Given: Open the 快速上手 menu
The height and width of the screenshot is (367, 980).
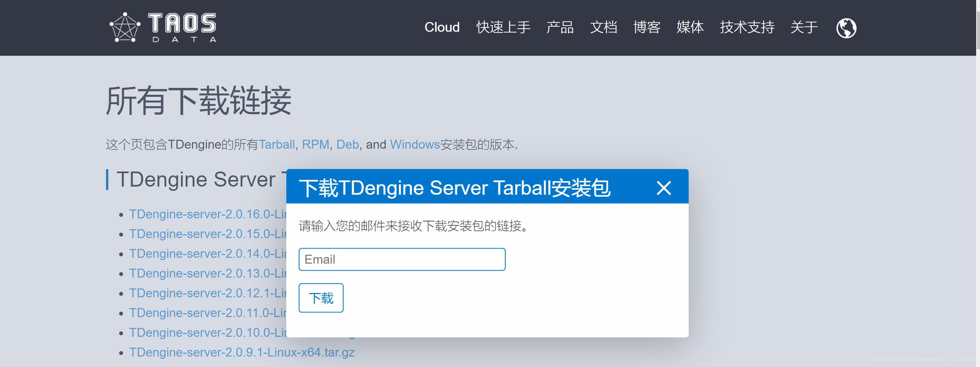Looking at the screenshot, I should point(503,27).
